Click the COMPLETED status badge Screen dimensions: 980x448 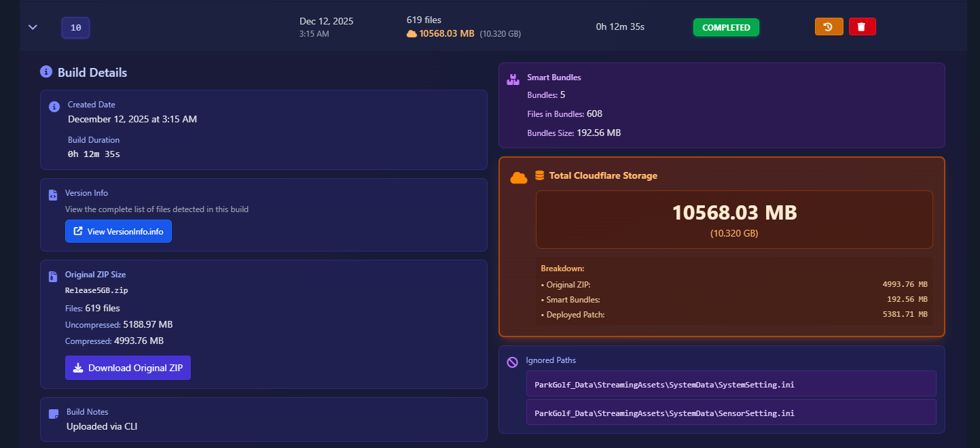(726, 27)
